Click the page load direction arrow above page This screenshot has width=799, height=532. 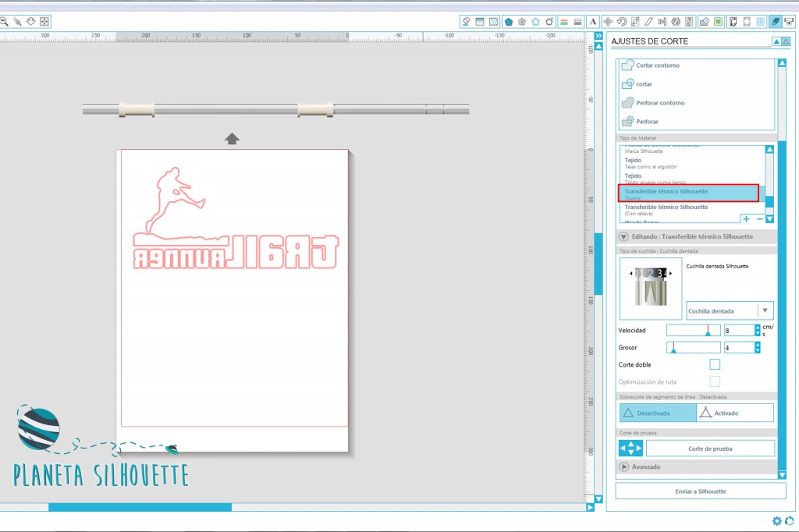tap(232, 139)
